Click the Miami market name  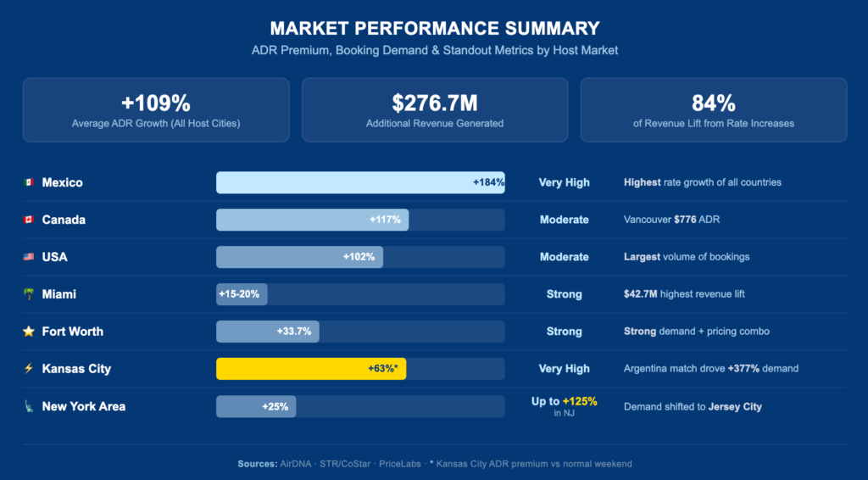click(59, 294)
